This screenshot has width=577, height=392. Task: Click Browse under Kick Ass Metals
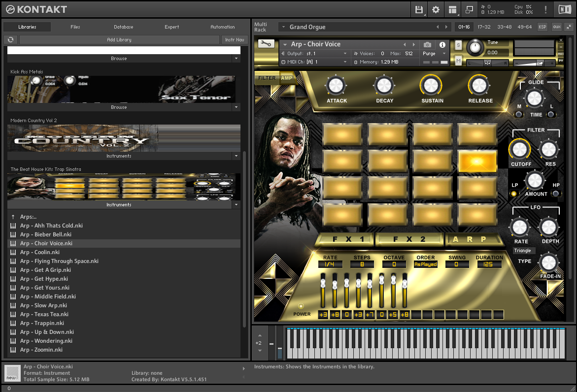119,107
